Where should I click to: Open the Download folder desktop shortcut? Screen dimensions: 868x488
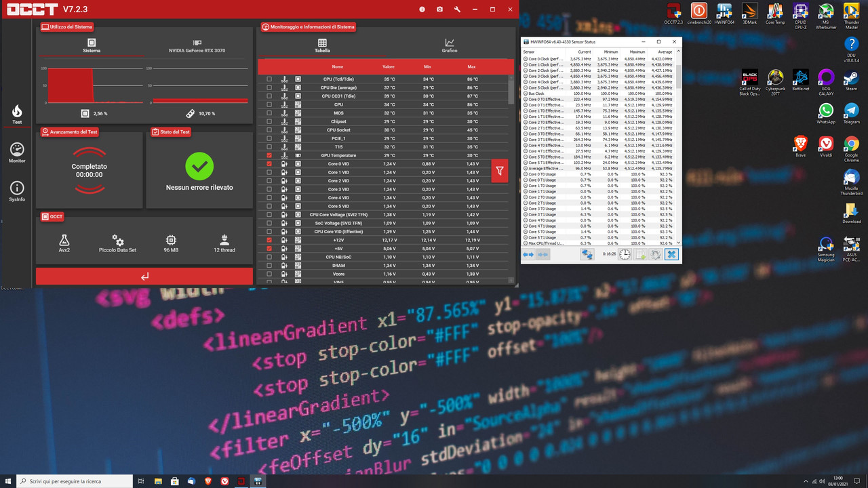point(852,213)
